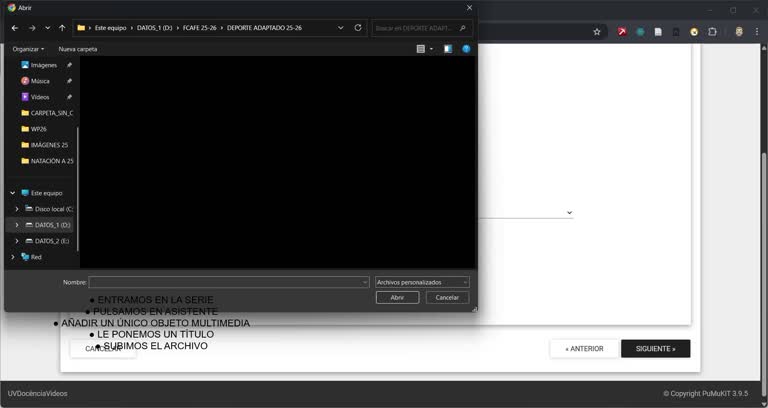Collapse the Este equipo tree node
Screen dimensions: 768x408
(12, 193)
